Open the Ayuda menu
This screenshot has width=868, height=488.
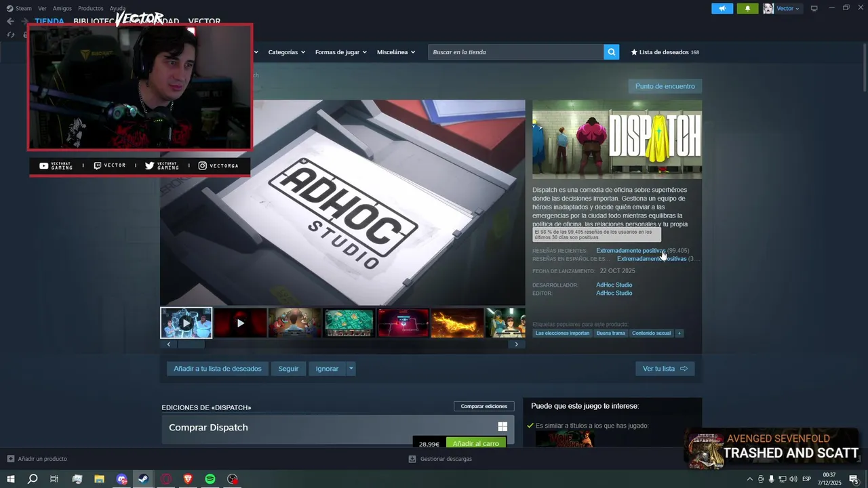[x=118, y=8]
